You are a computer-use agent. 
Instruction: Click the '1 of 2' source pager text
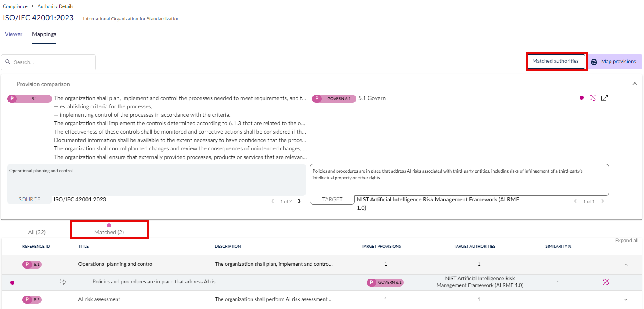coord(286,201)
